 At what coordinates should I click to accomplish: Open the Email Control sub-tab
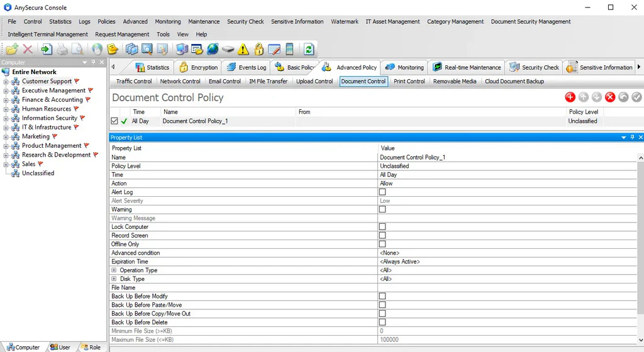pos(225,81)
